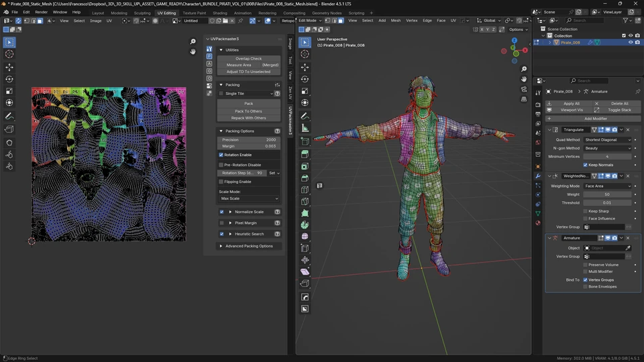Screen dimensions: 644x362
Task: Toggle Keep Normals checkbox
Action: tap(585, 165)
